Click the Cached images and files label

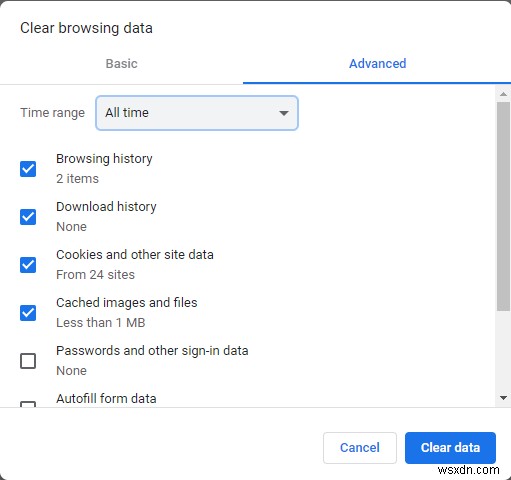tap(127, 303)
